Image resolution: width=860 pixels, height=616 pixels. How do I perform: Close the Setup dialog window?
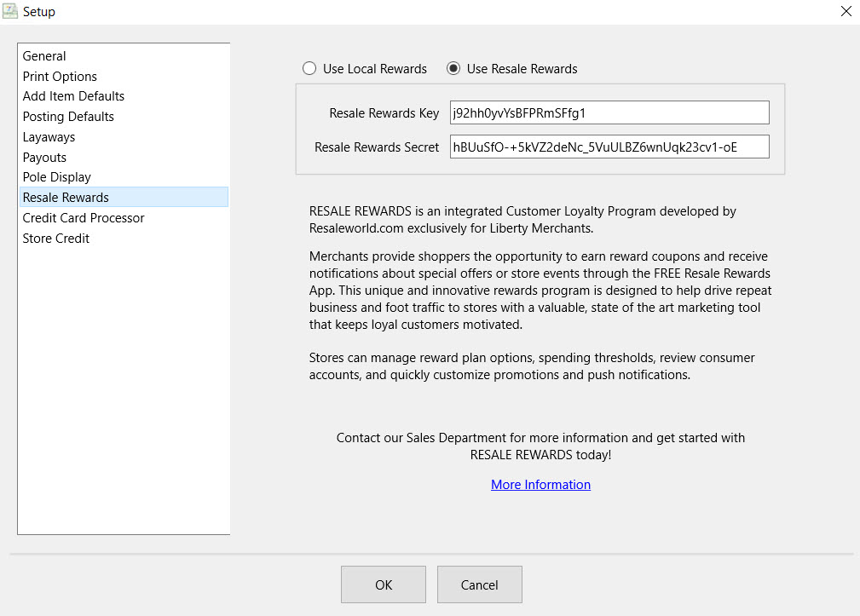(x=846, y=12)
